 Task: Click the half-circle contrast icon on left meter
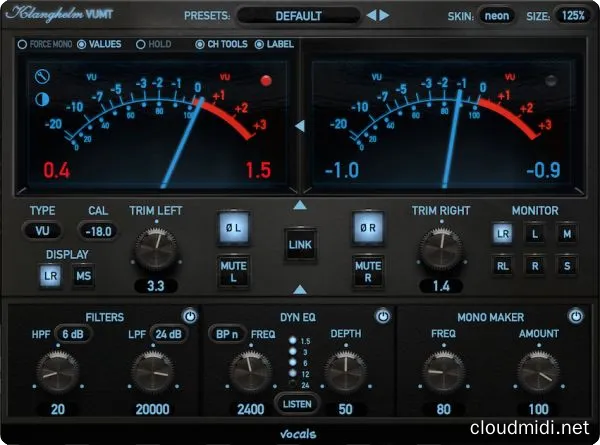[41, 99]
